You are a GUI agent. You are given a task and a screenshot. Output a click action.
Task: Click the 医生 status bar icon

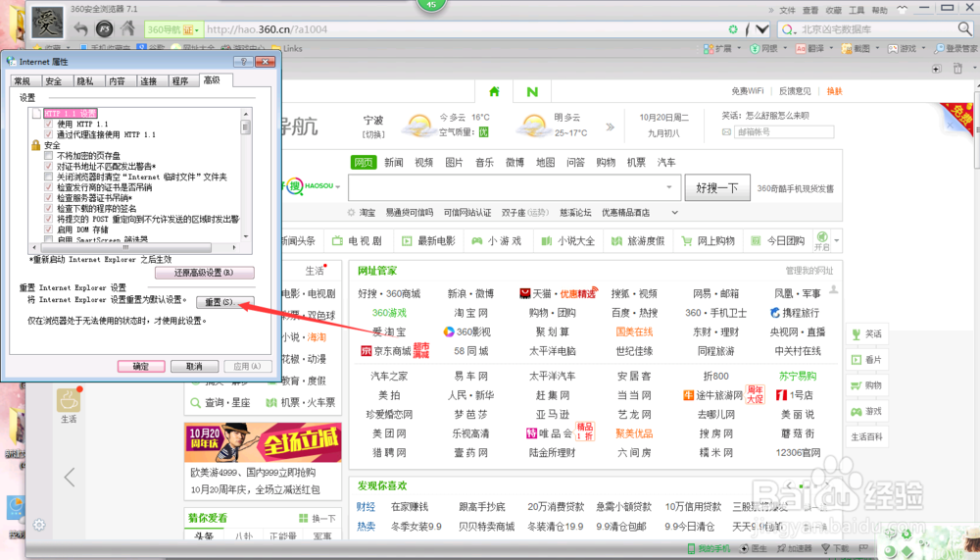754,549
